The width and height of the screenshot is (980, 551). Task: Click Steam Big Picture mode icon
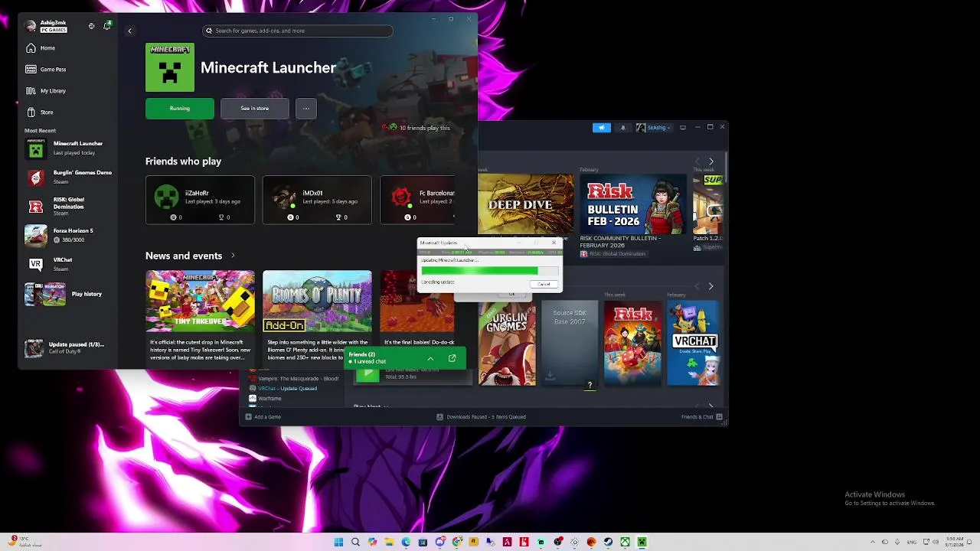[683, 128]
